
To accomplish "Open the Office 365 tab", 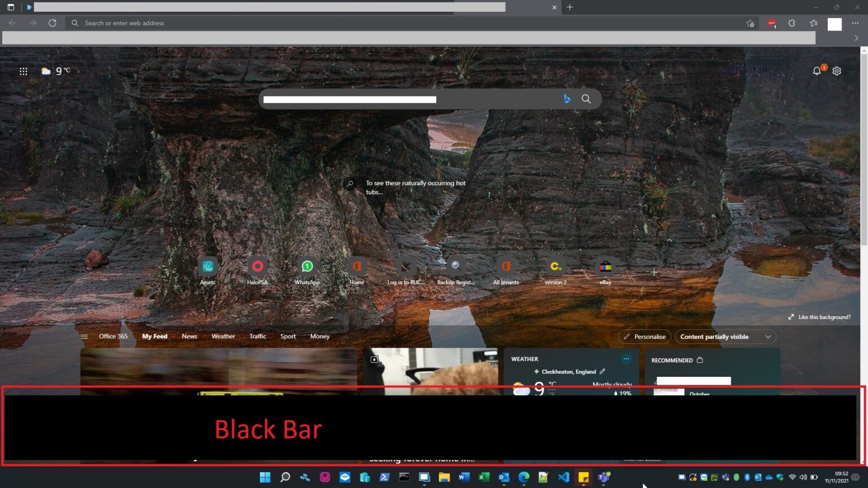I will pos(113,336).
